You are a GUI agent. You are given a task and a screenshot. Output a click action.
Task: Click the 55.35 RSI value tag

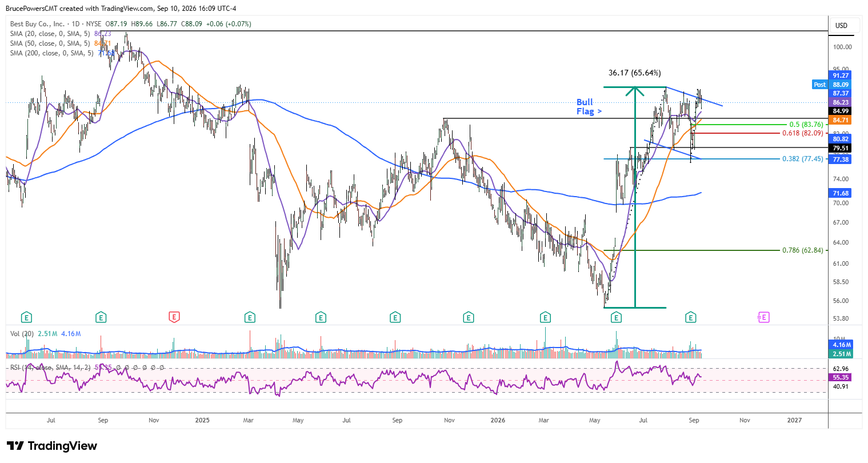840,377
